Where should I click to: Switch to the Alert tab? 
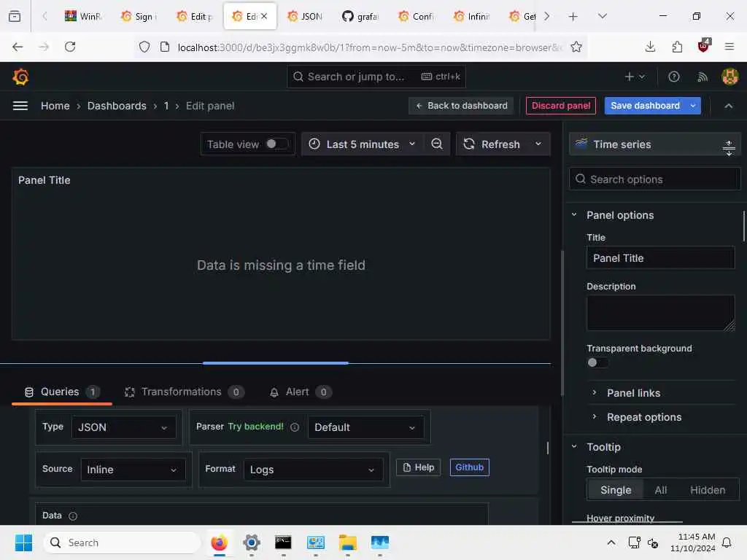(301, 392)
